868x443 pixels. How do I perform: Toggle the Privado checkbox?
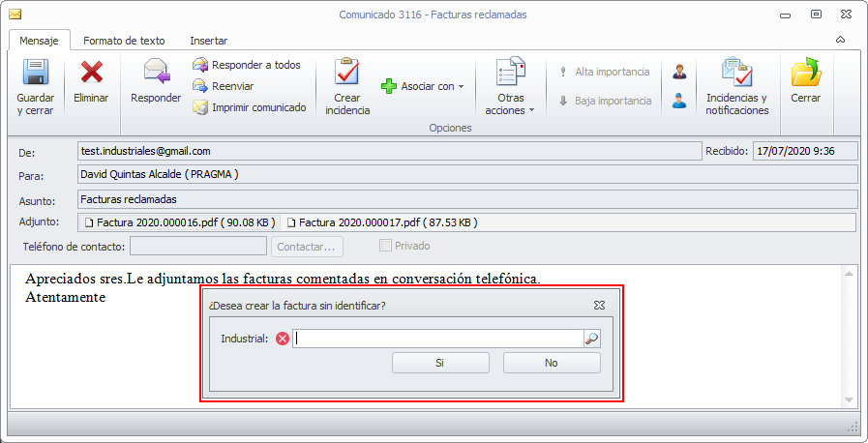(x=385, y=246)
